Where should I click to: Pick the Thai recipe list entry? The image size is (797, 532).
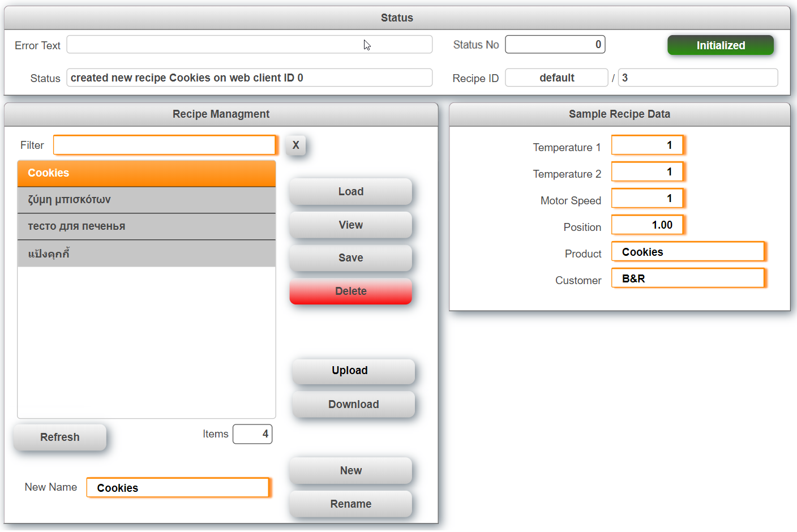[x=147, y=254]
